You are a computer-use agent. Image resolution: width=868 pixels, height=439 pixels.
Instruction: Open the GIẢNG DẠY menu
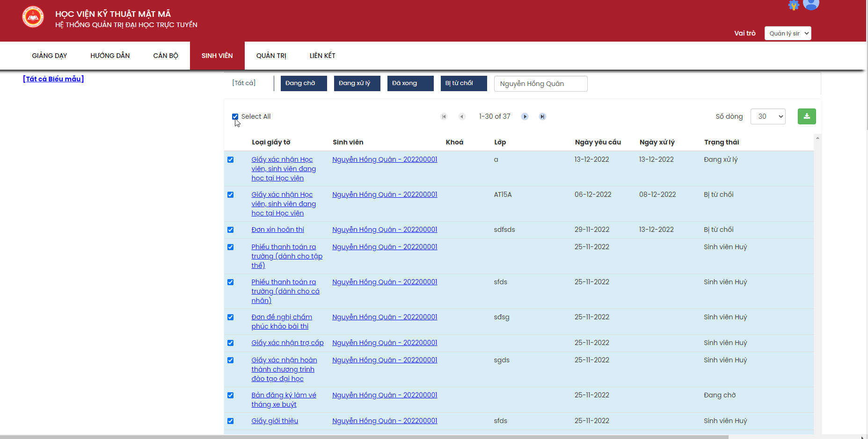coord(50,56)
